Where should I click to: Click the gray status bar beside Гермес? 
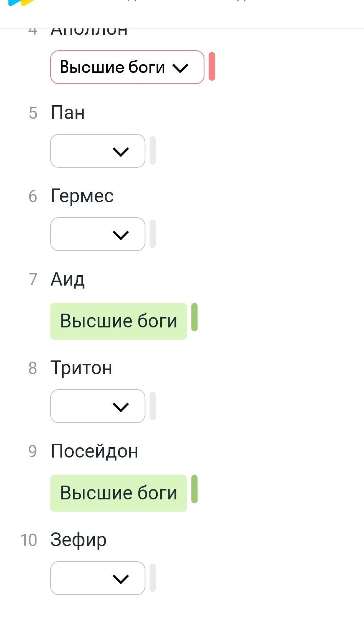[153, 234]
